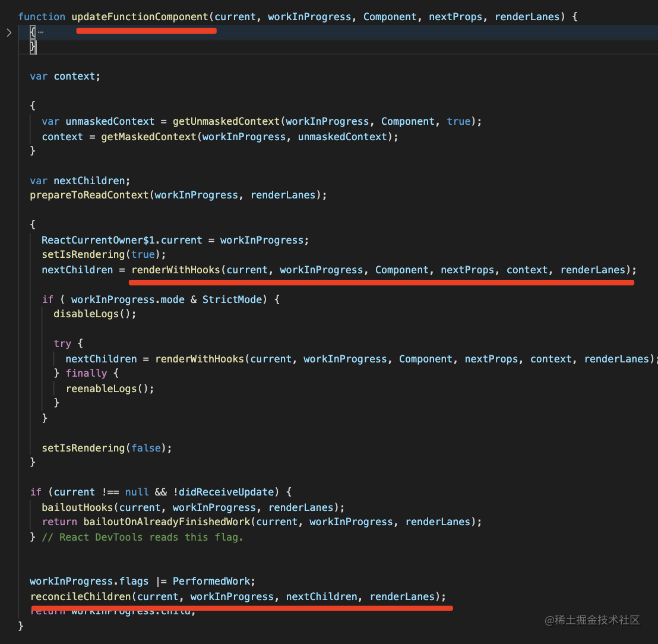The image size is (658, 644).
Task: Click the setIsRendering(false) call
Action: coord(106,449)
